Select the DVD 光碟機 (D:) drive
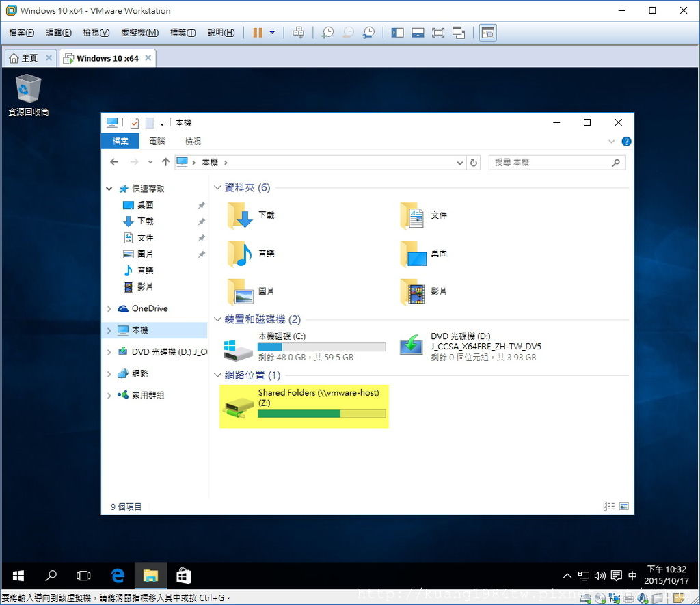This screenshot has height=605, width=700. (x=470, y=347)
